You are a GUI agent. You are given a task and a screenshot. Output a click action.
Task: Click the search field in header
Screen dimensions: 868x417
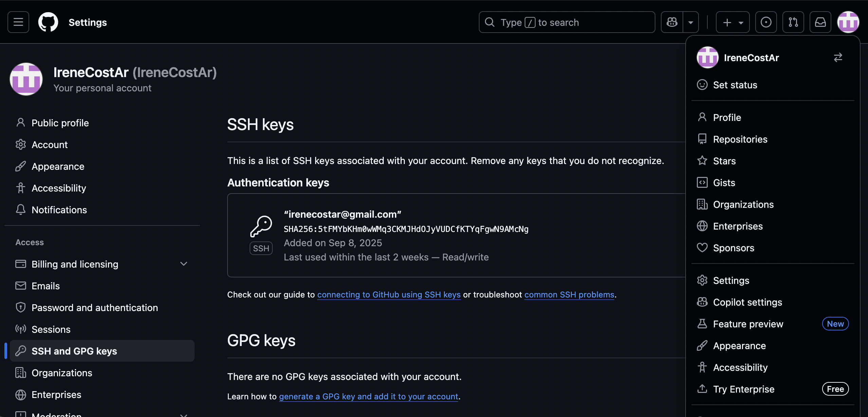(567, 22)
